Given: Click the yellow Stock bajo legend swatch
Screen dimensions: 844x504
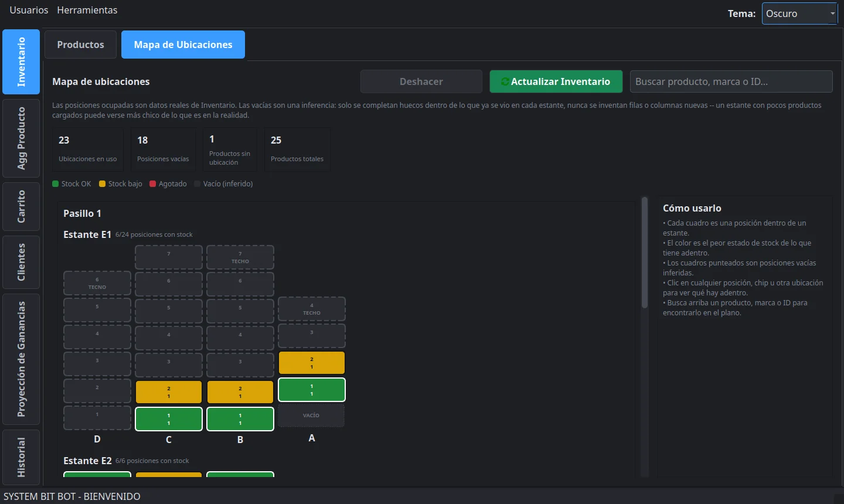Looking at the screenshot, I should [103, 184].
